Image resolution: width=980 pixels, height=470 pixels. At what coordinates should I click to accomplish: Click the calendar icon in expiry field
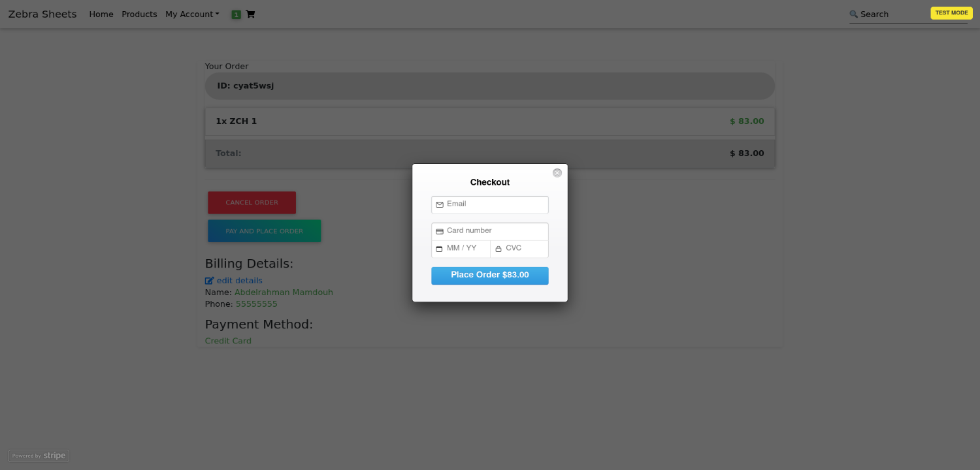tap(439, 249)
